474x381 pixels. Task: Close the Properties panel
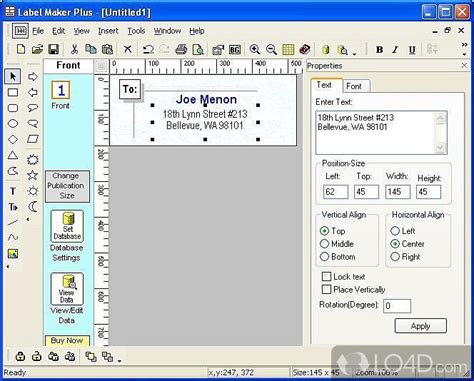tap(464, 66)
